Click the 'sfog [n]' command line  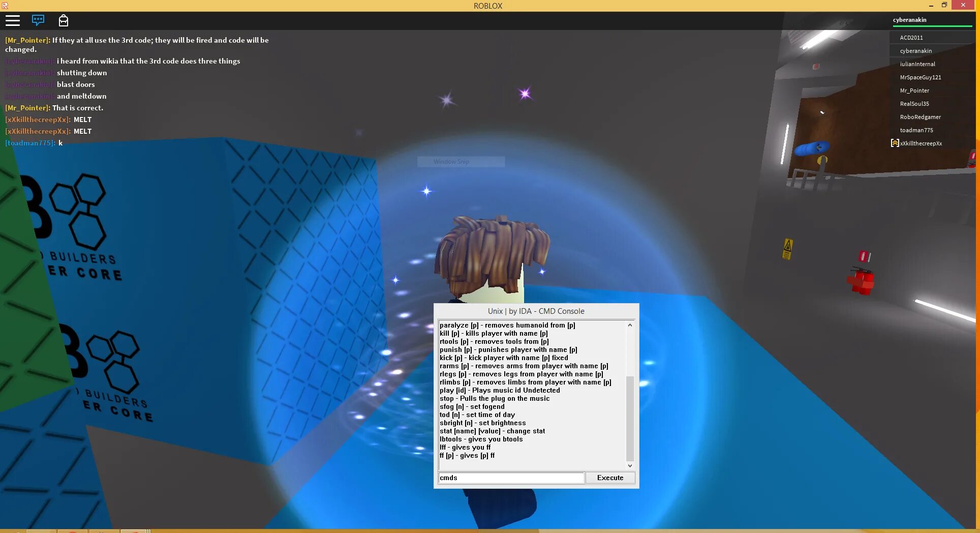(472, 406)
